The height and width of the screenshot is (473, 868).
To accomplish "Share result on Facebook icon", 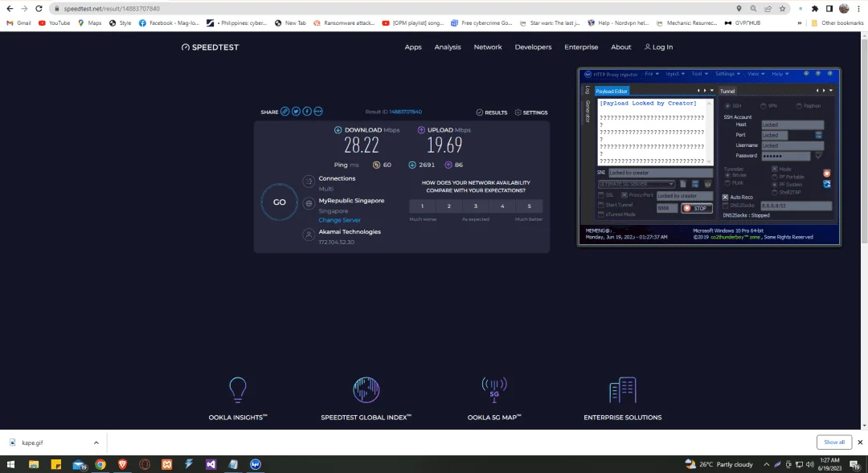I will [307, 111].
